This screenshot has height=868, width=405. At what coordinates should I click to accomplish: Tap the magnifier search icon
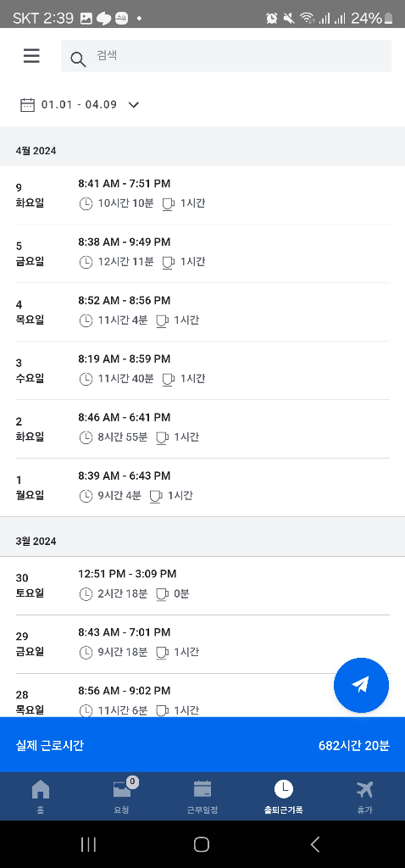click(x=78, y=59)
